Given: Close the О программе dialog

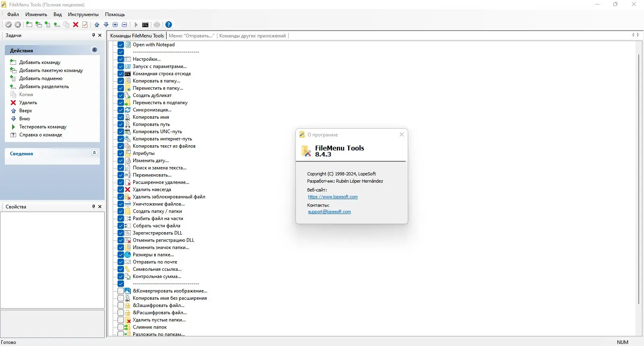Looking at the screenshot, I should (x=401, y=134).
